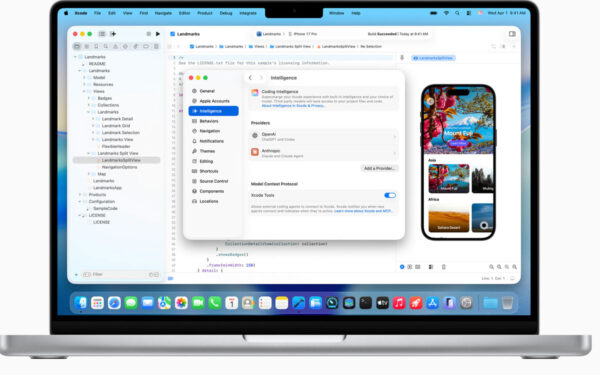This screenshot has width=600, height=375.
Task: Click the Anthropic provider logo
Action: 255,152
